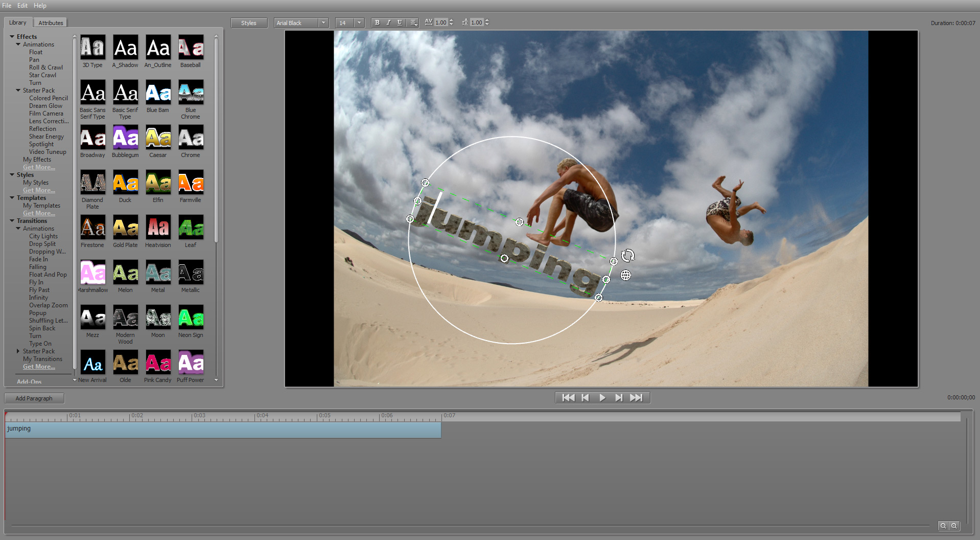
Task: Open the Arial Black font family dropdown
Action: (x=322, y=22)
